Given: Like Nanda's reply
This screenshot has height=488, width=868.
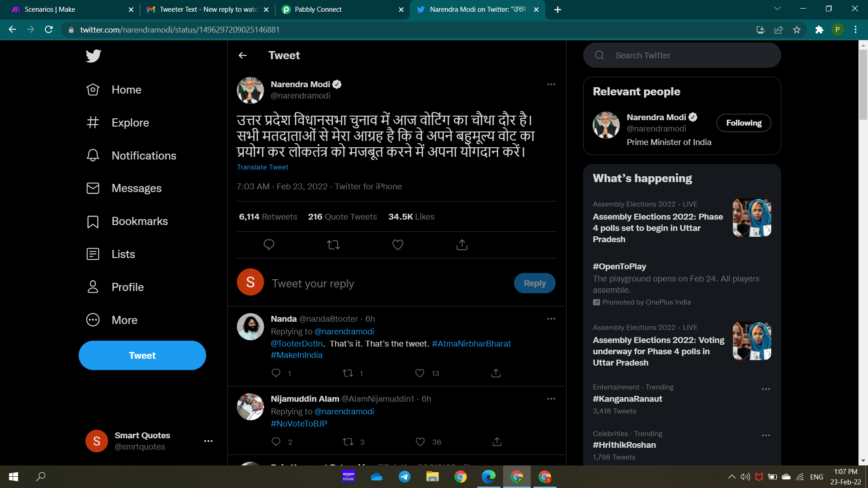Looking at the screenshot, I should 420,373.
